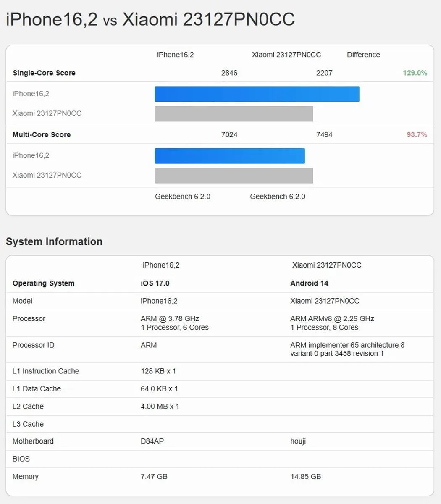Click the blue iPhone16,2 Single-Core bar

tap(257, 94)
